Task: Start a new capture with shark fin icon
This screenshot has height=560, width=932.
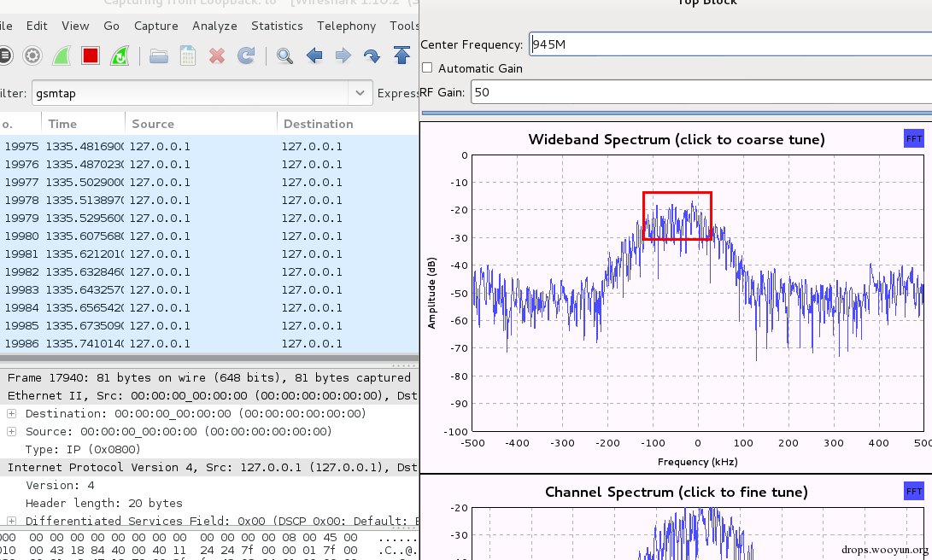Action: 62,56
